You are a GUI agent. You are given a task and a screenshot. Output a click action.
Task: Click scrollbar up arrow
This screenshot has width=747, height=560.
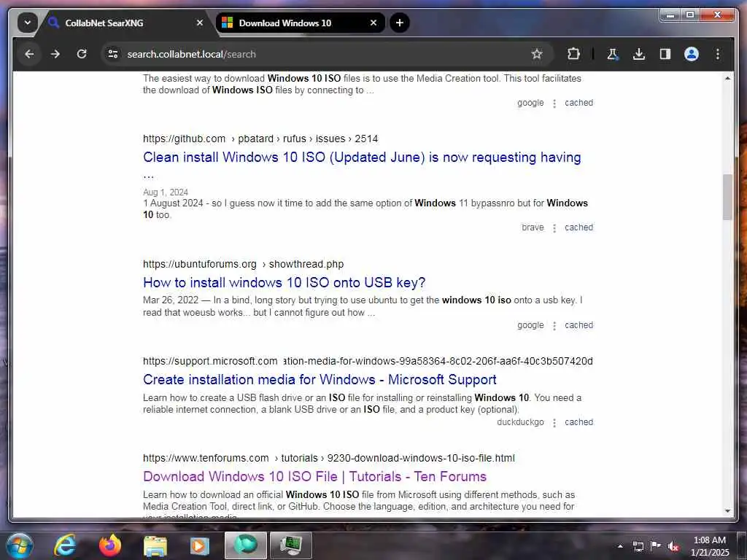pos(727,78)
